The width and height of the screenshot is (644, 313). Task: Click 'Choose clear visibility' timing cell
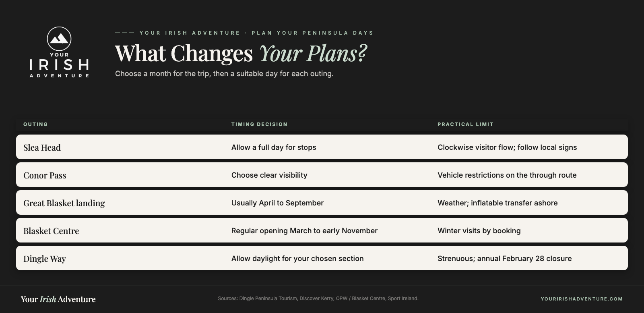click(269, 175)
